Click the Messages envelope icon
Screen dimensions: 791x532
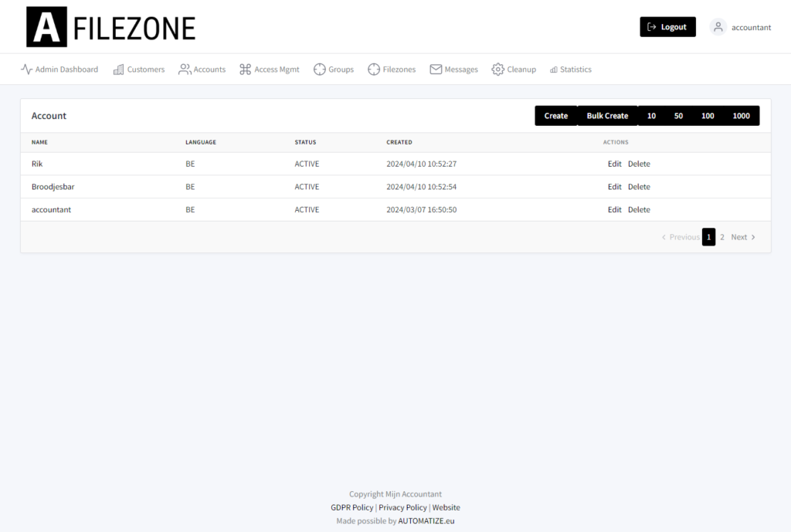point(436,69)
